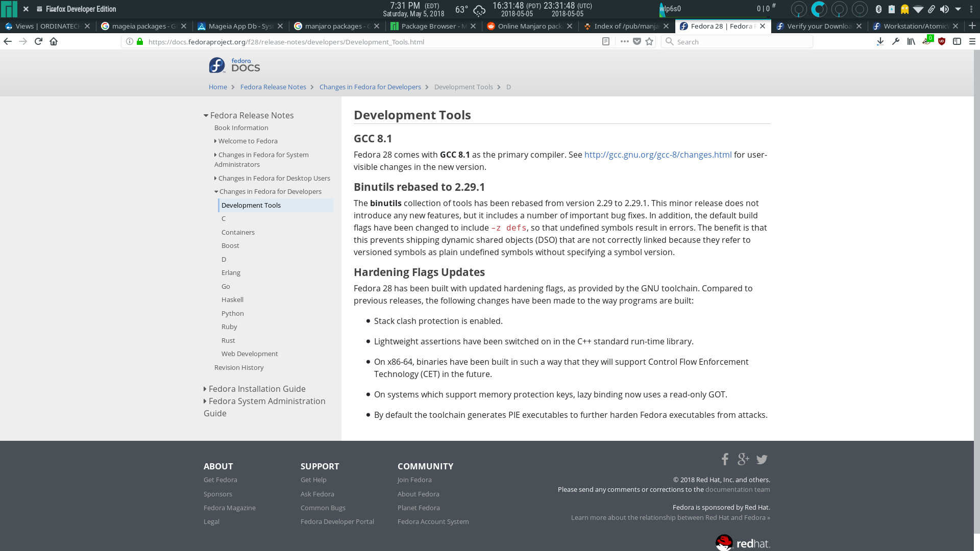Open documentation team link in footer

[738, 489]
